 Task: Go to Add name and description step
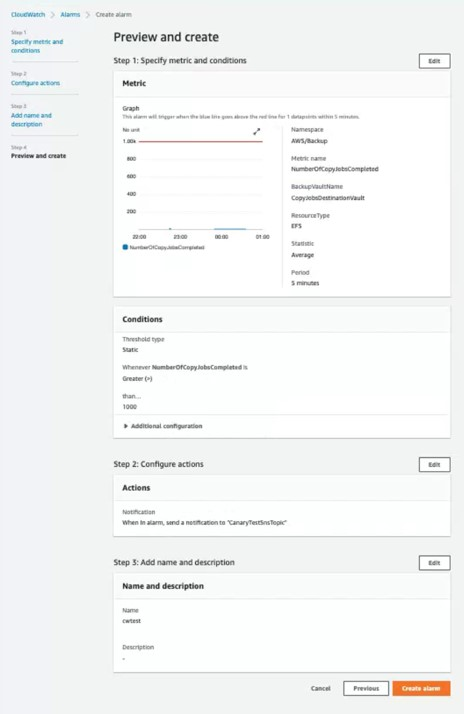31,120
